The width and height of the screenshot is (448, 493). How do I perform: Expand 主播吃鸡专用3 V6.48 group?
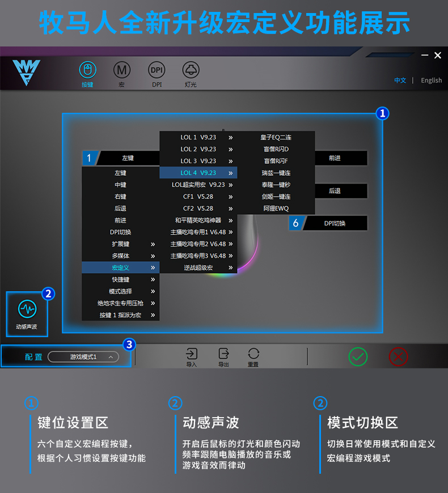point(198,256)
